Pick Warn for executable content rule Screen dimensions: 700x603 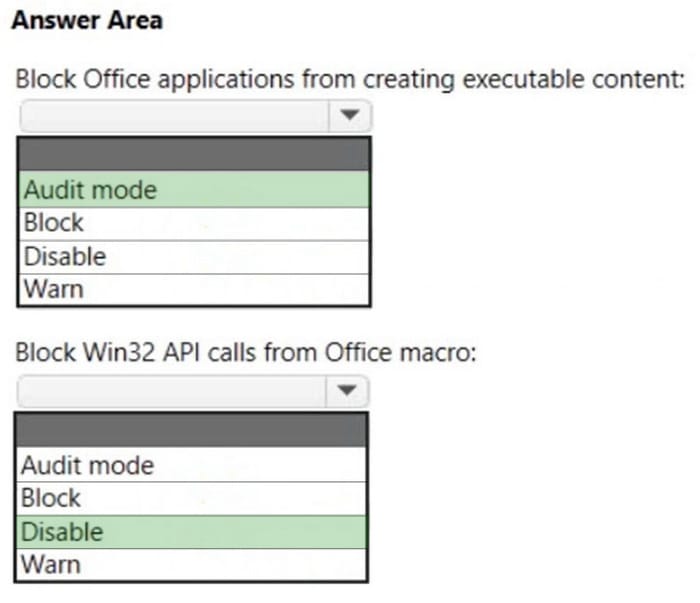(194, 289)
